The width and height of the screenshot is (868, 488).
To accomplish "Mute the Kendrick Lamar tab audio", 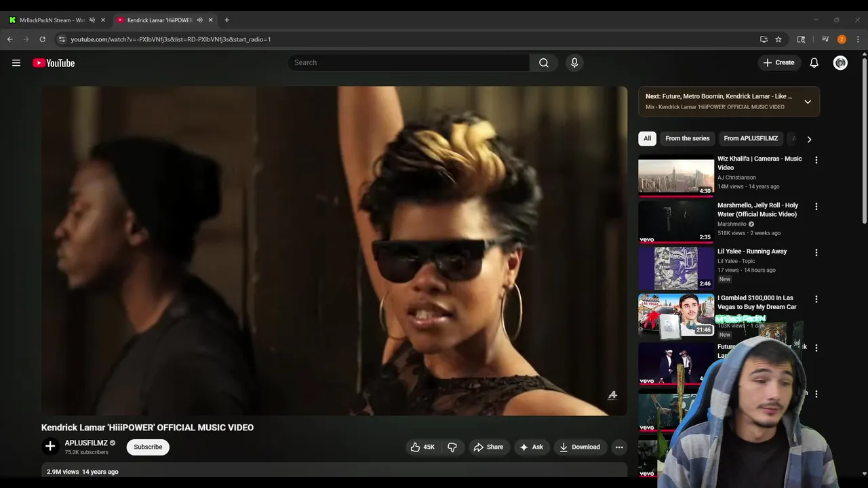I will click(199, 20).
